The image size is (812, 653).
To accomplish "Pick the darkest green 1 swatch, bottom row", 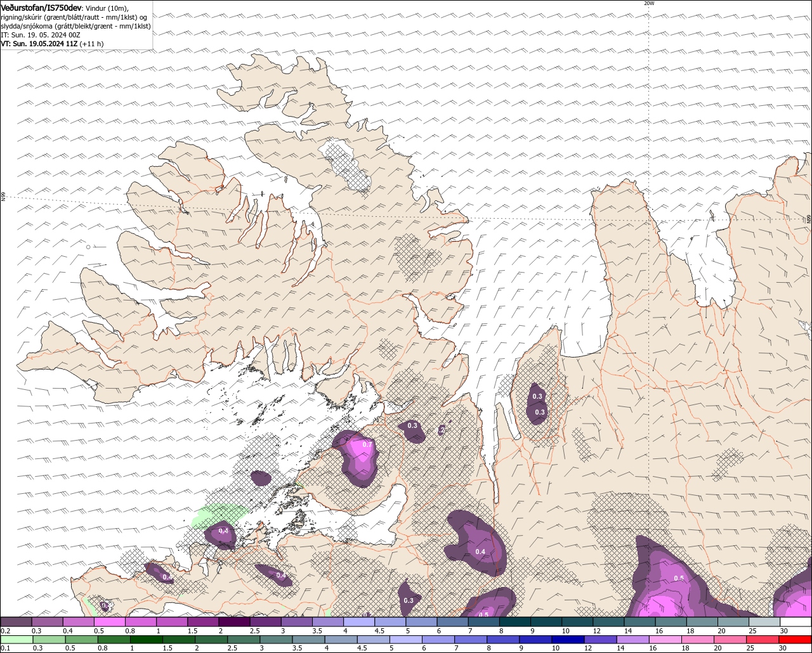I will [146, 639].
